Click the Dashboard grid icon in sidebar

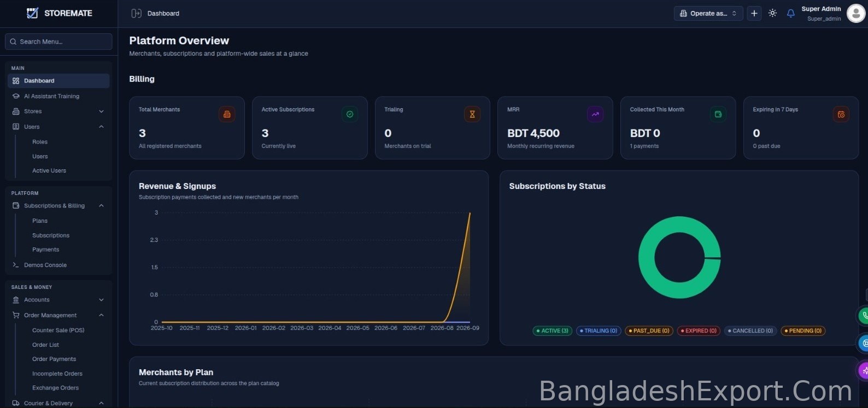click(16, 81)
